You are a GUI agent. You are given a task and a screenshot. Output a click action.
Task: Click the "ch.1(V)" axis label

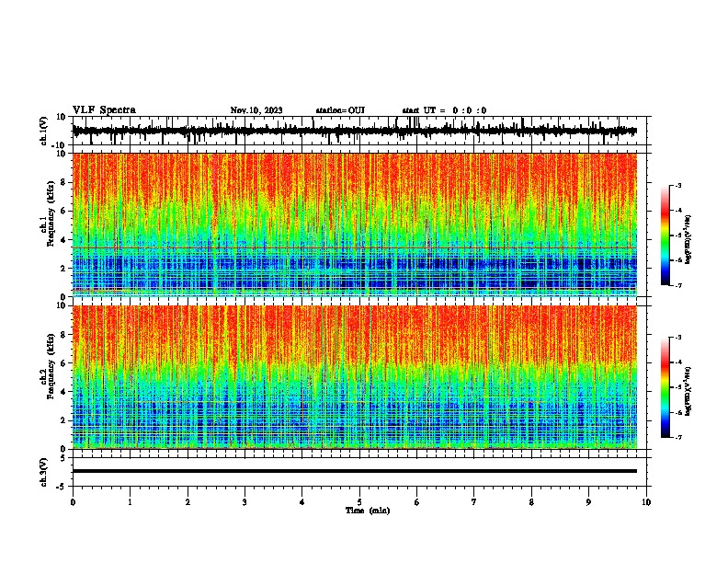tap(44, 131)
